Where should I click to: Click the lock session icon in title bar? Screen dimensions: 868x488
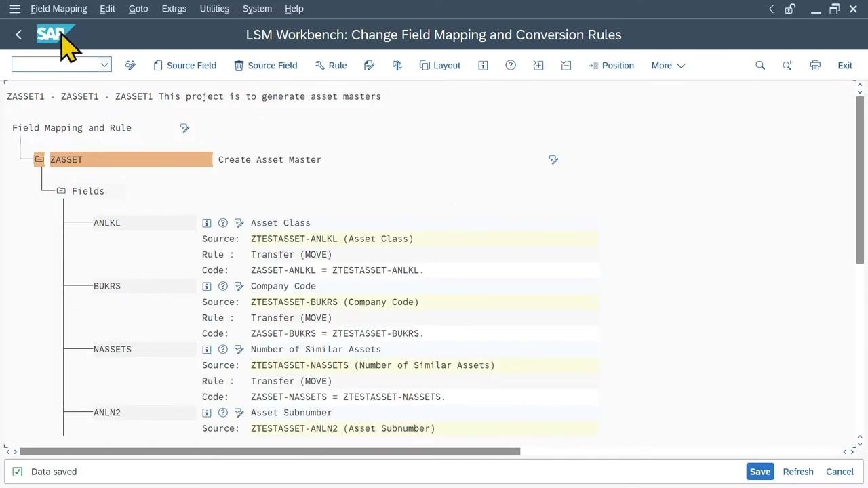(x=790, y=9)
